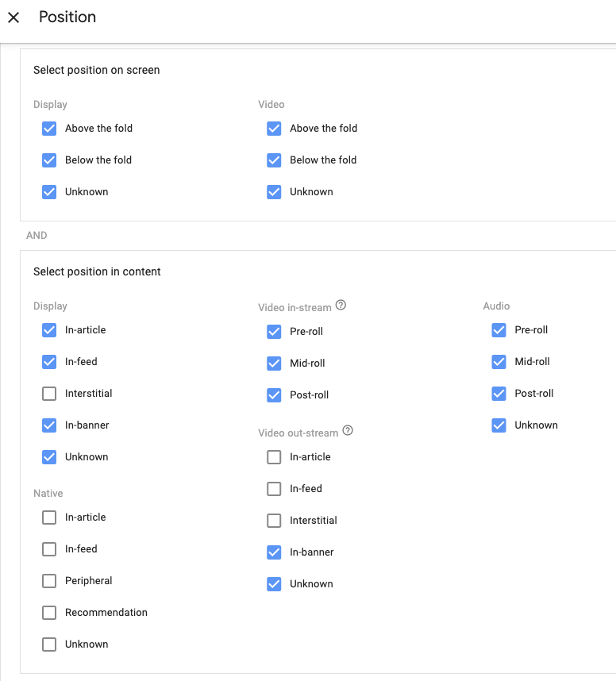Uncheck Display Above the fold
616x681 pixels.
pyautogui.click(x=49, y=128)
